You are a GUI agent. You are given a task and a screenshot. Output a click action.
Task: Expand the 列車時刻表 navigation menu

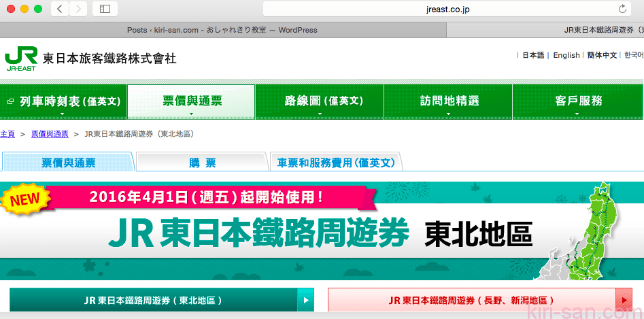[x=63, y=102]
